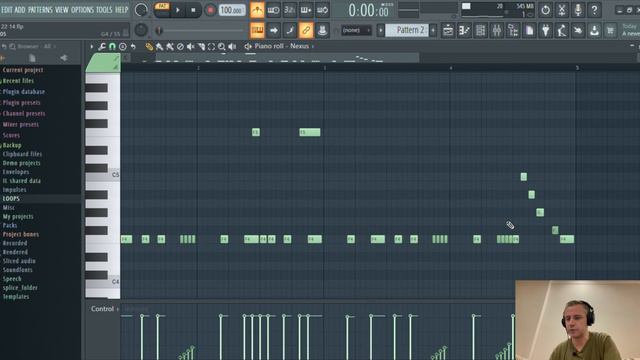Image resolution: width=640 pixels, height=360 pixels.
Task: Open the TOOLS menu
Action: [104, 9]
